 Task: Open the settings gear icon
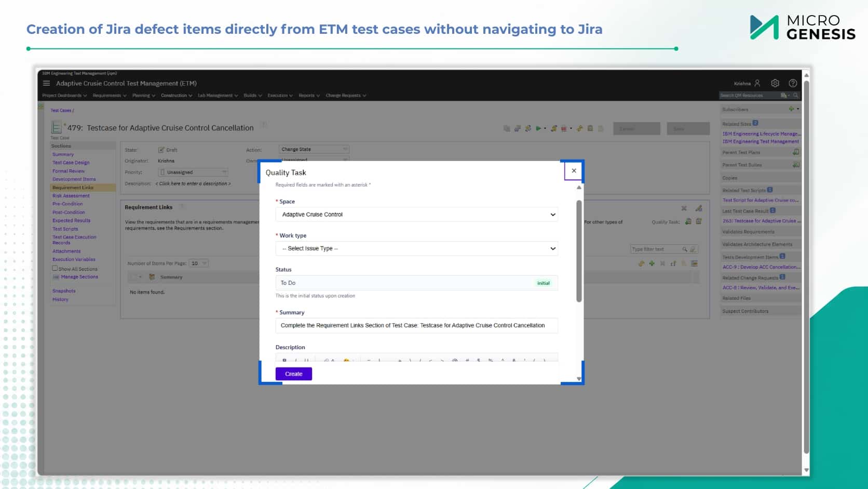coord(775,83)
